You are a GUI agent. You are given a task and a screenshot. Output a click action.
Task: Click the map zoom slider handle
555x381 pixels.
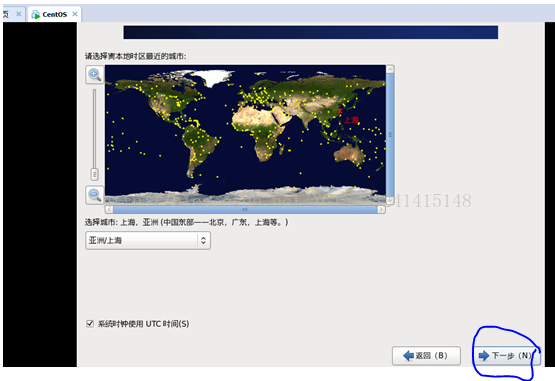[x=95, y=174]
